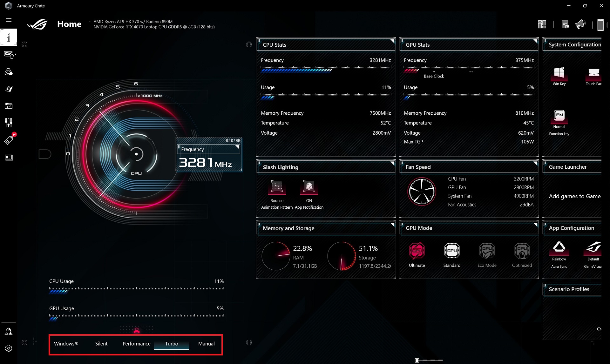The width and height of the screenshot is (610, 364).
Task: Select Eco Mode GPU mode
Action: 487,251
